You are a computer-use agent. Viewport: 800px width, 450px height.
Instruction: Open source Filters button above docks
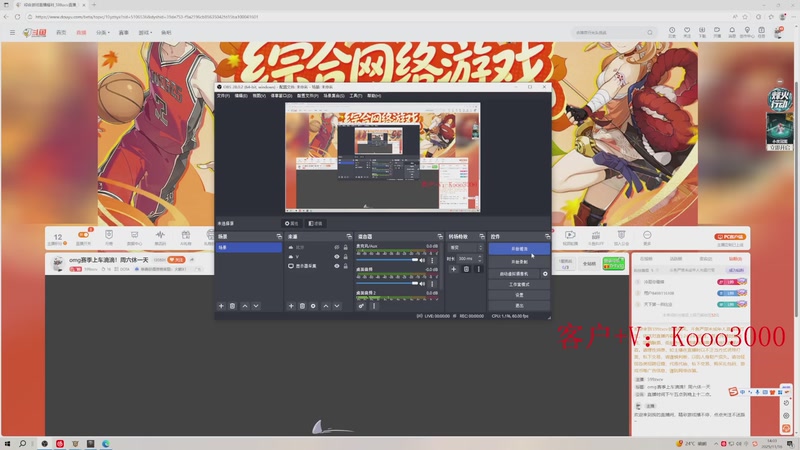pyautogui.click(x=315, y=223)
